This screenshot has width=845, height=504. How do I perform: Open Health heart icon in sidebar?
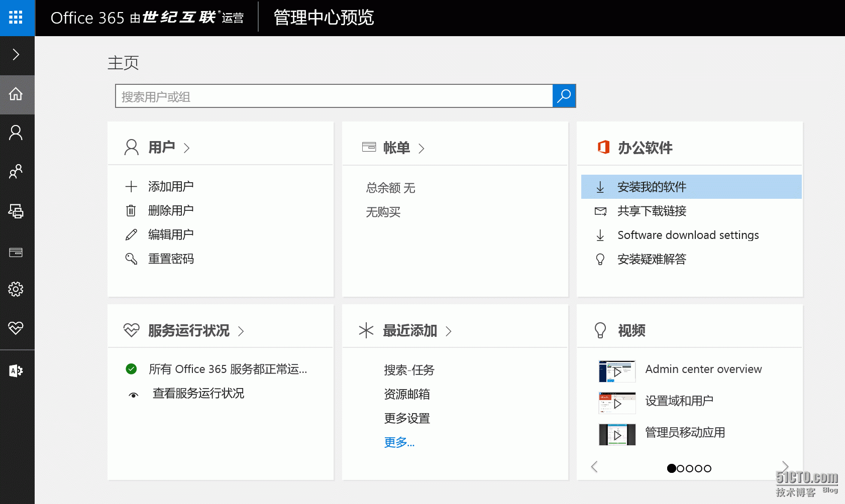tap(16, 328)
